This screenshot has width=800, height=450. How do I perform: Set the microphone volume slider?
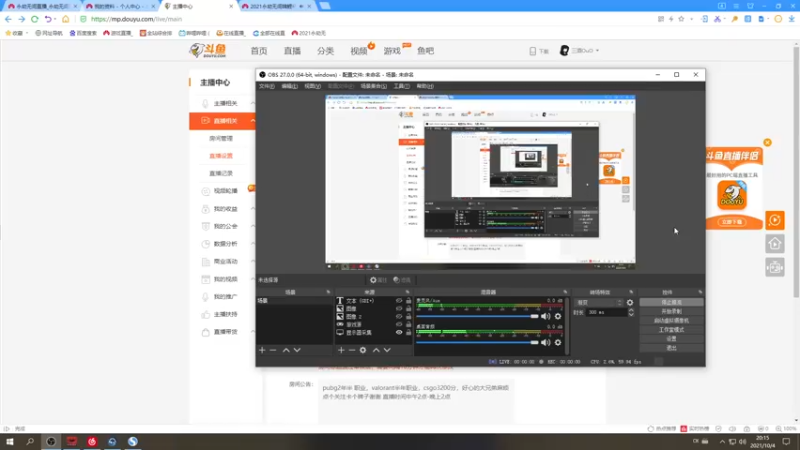477,316
